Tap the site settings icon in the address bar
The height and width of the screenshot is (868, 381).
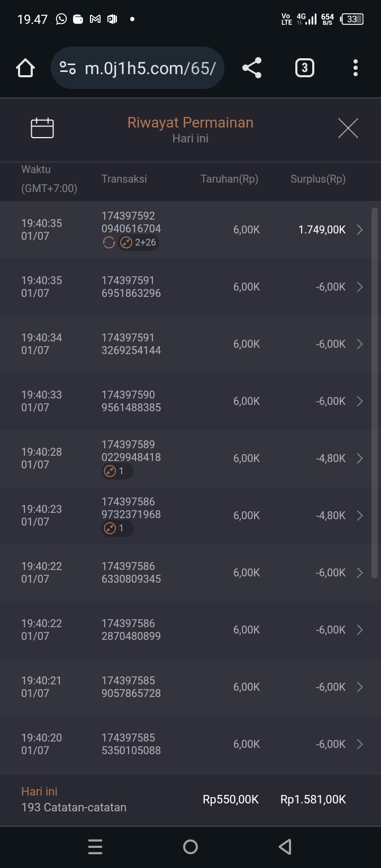68,68
